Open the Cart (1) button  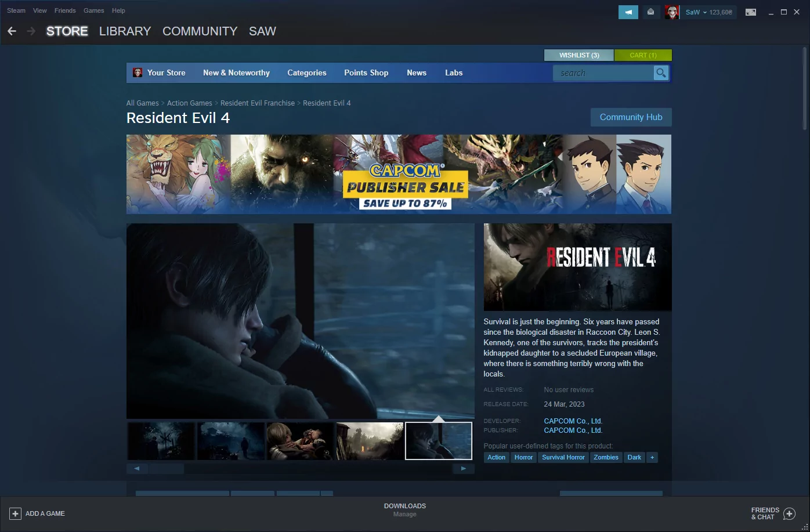[x=643, y=55]
